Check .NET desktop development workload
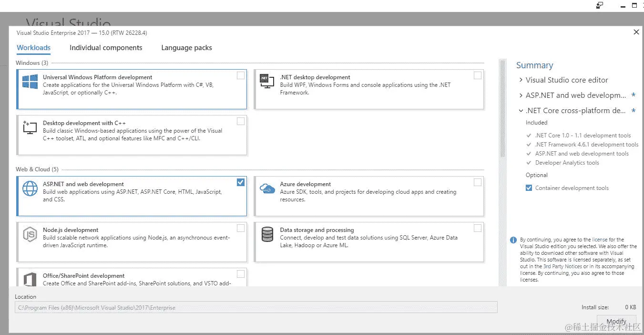The image size is (644, 335). coord(478,75)
